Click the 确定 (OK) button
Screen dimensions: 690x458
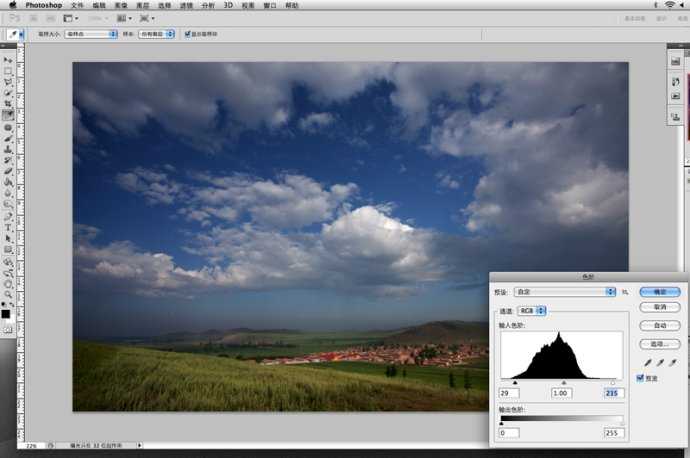click(659, 292)
